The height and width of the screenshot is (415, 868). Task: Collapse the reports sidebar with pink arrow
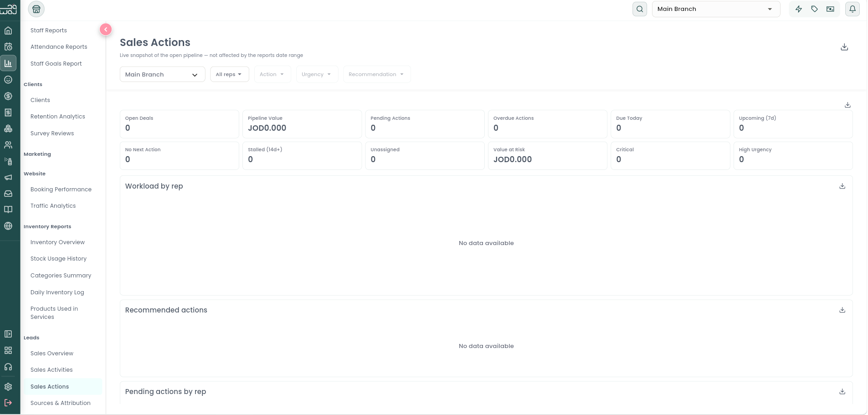point(106,30)
